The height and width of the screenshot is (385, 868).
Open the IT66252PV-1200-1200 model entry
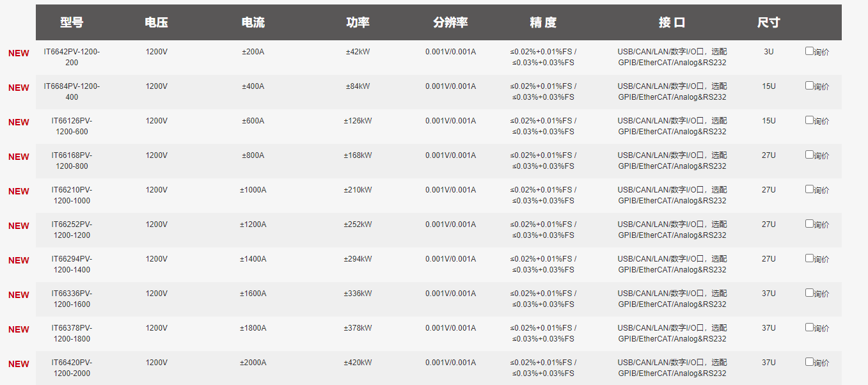click(x=72, y=230)
